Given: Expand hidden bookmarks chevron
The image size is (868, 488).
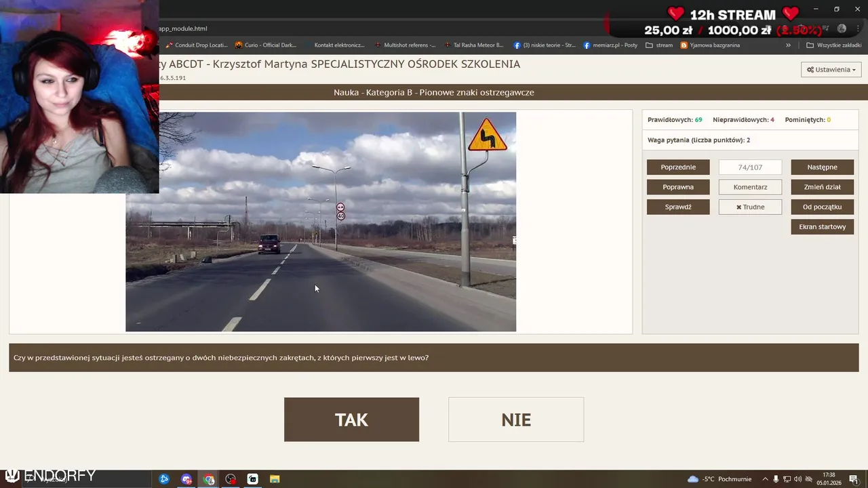Looking at the screenshot, I should pos(788,45).
